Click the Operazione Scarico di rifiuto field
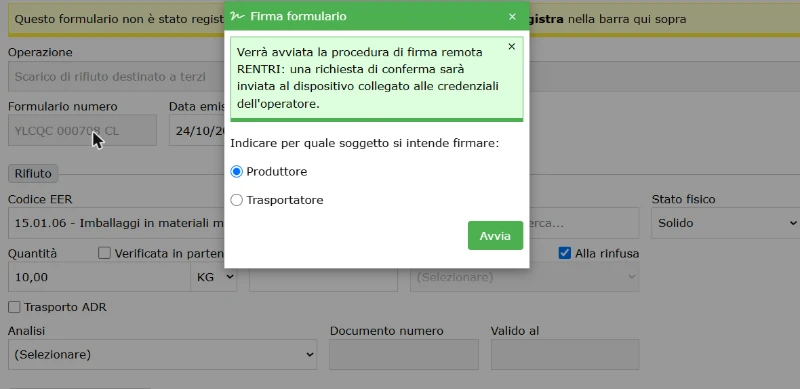Image resolution: width=800 pixels, height=389 pixels. [x=116, y=77]
